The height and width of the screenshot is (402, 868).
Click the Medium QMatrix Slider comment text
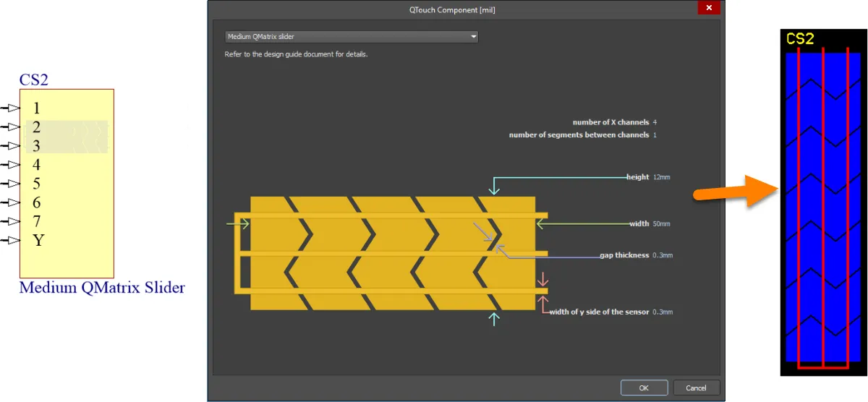[x=102, y=288]
